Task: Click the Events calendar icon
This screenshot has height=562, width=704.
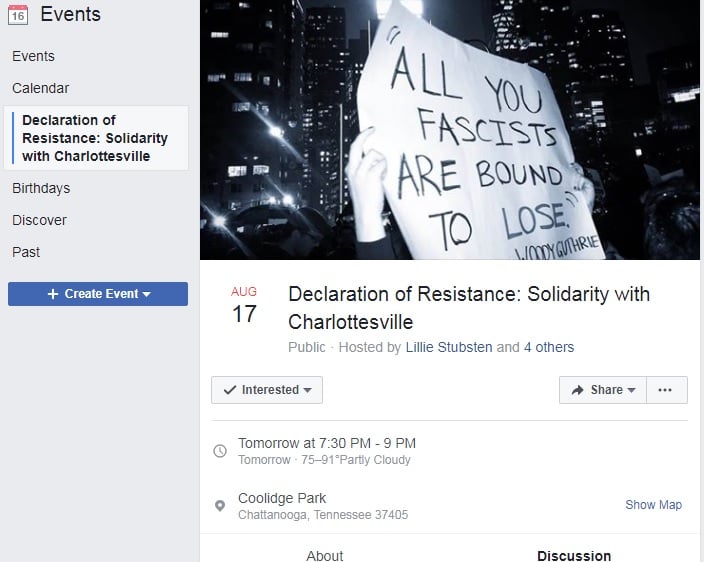Action: point(18,14)
